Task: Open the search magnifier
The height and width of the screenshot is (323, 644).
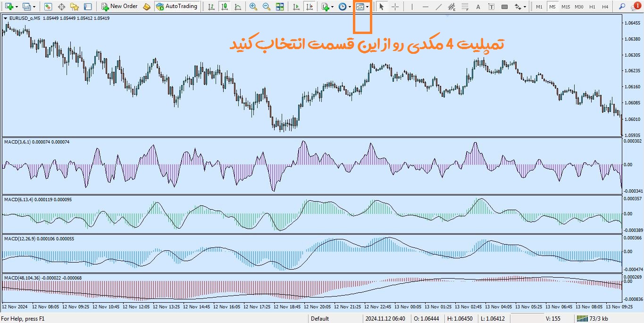Action: tap(622, 7)
